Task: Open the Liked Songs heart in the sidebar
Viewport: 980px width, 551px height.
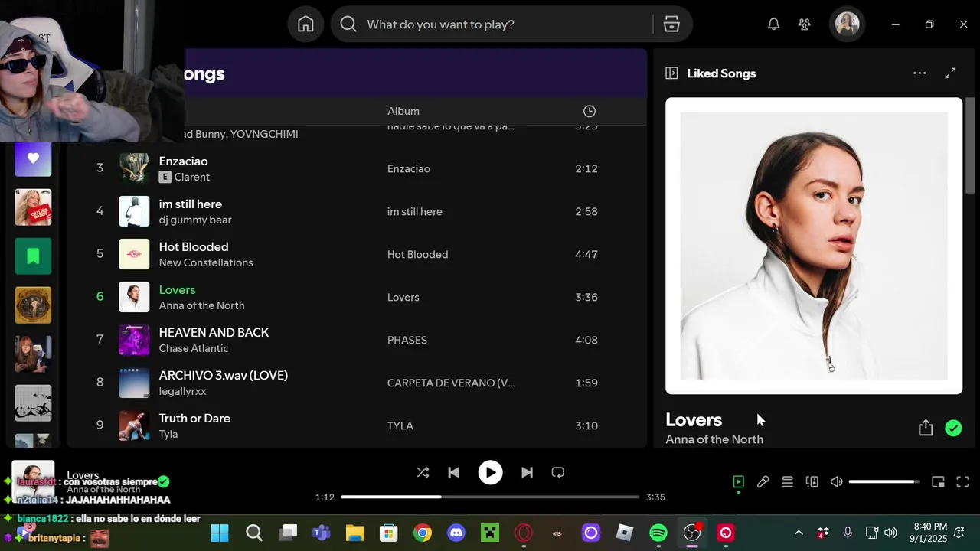Action: 33,158
